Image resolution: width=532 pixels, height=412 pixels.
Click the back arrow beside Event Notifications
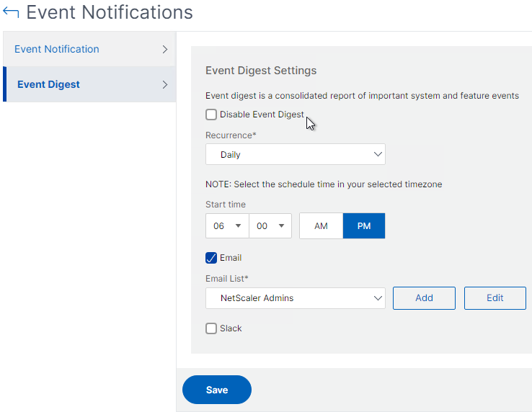pos(11,12)
